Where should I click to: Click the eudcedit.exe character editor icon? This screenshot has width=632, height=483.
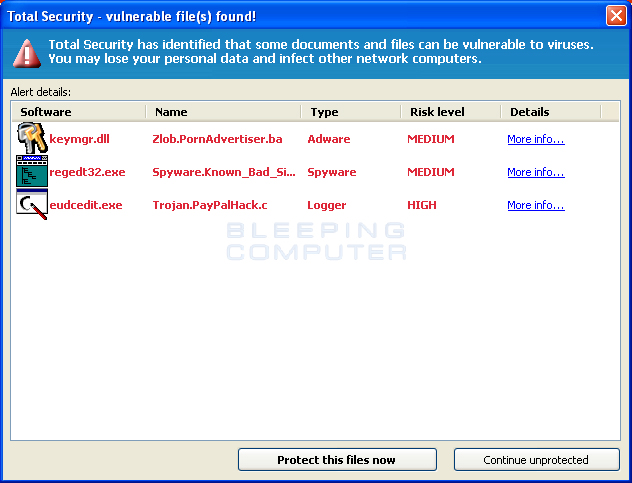(x=32, y=204)
